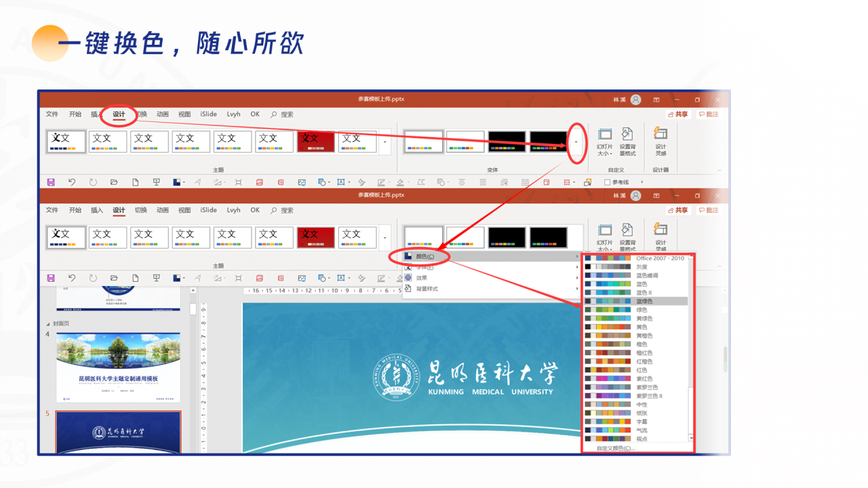Screen dimensions: 868x488
Task: Choose the 中性 color scheme
Action: (635, 405)
